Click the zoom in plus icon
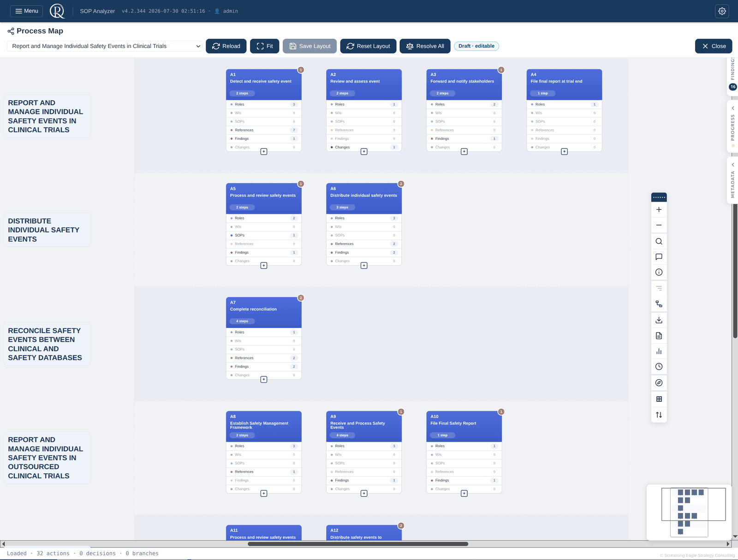Screen dimensions: 738x560 click(659, 209)
